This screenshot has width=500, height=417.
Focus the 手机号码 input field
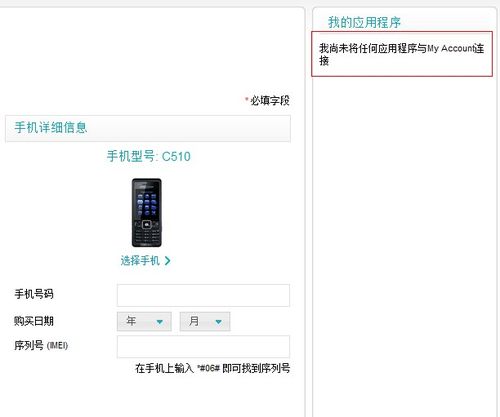pos(203,295)
